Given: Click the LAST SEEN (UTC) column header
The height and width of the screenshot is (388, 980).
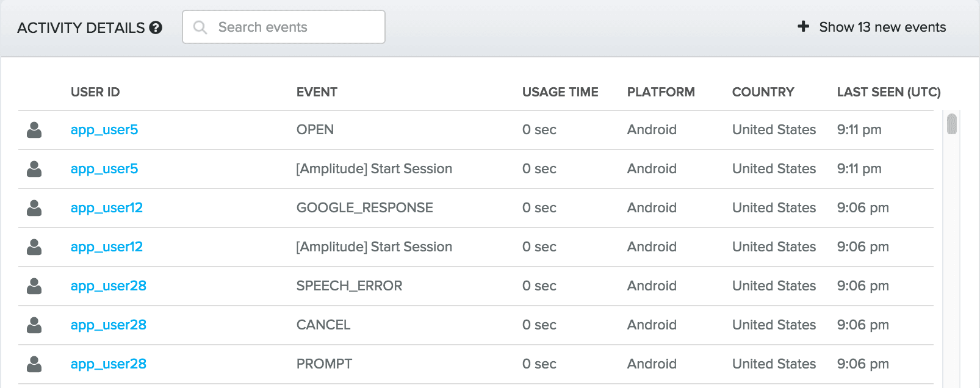Looking at the screenshot, I should point(888,92).
